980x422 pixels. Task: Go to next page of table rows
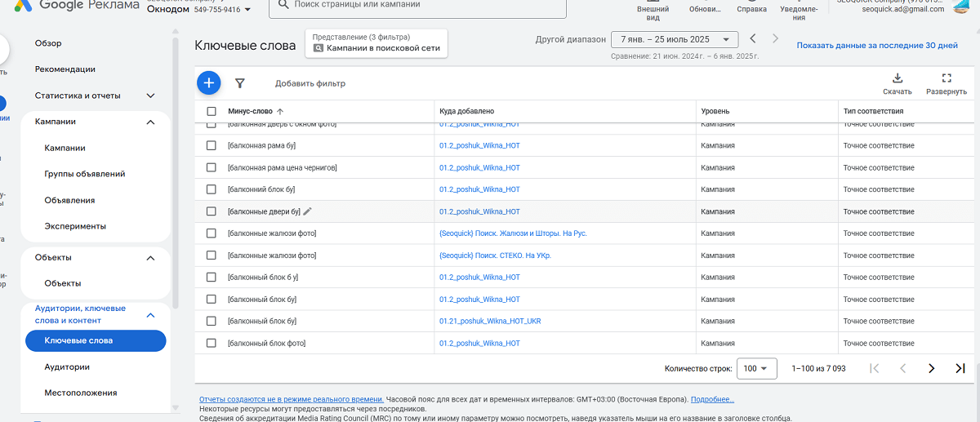click(x=931, y=368)
